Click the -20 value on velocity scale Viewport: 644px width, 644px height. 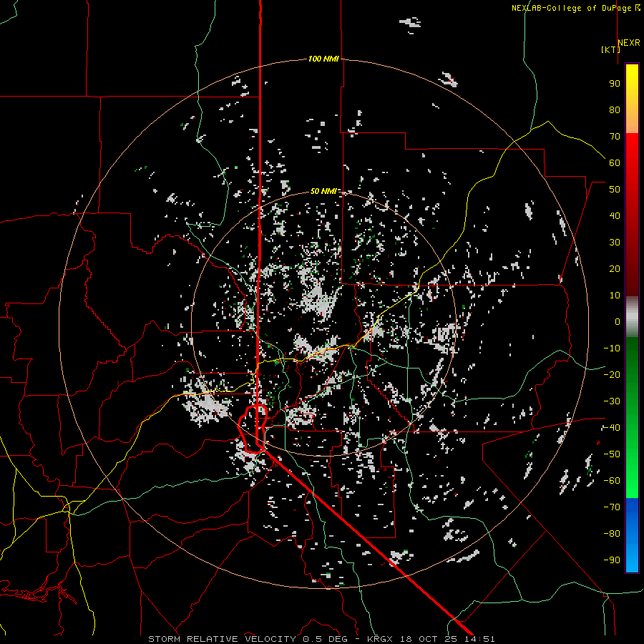[x=612, y=374]
